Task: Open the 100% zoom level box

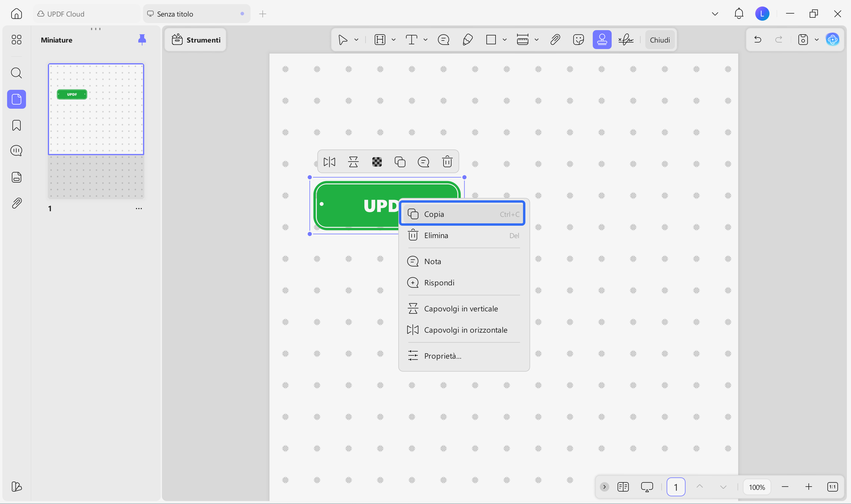Action: point(757,487)
